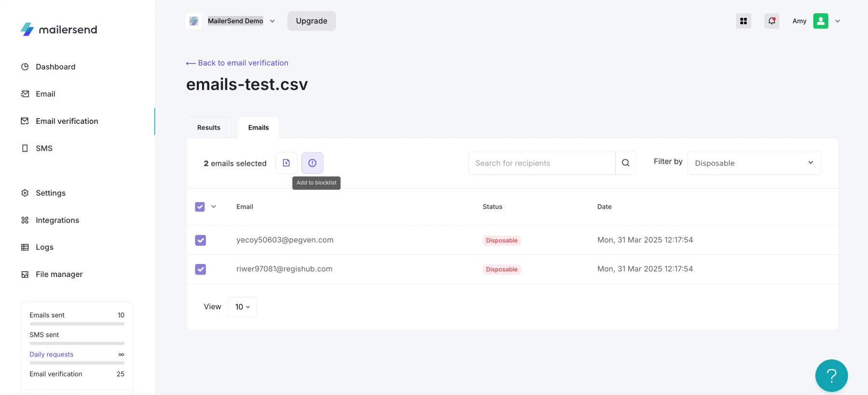Go back to email verification
This screenshot has height=395, width=868.
click(238, 63)
